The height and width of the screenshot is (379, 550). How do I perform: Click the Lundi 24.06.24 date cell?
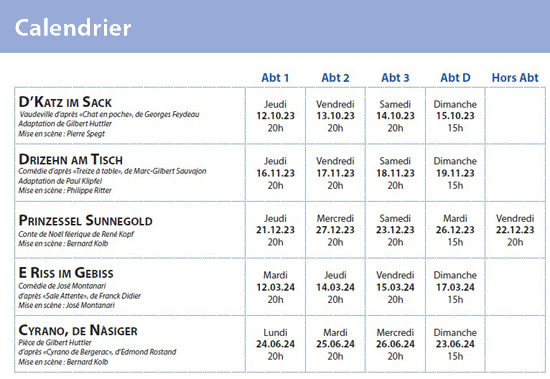click(275, 344)
